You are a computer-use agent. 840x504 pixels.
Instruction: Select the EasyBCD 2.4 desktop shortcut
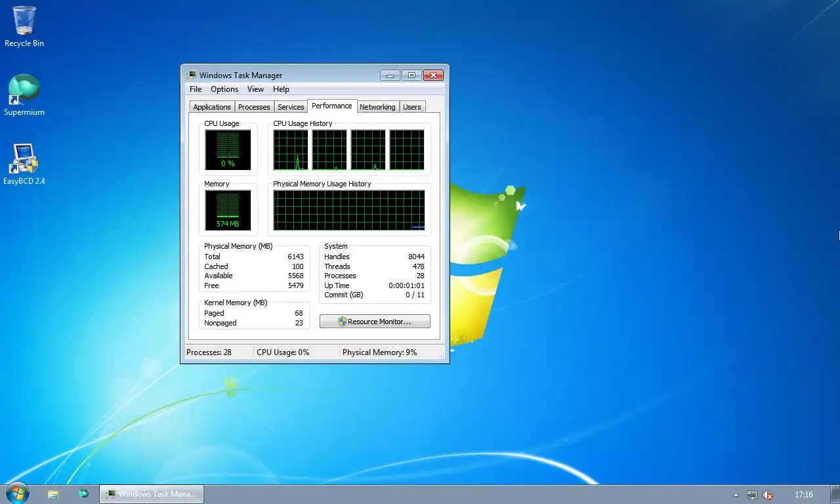[24, 164]
